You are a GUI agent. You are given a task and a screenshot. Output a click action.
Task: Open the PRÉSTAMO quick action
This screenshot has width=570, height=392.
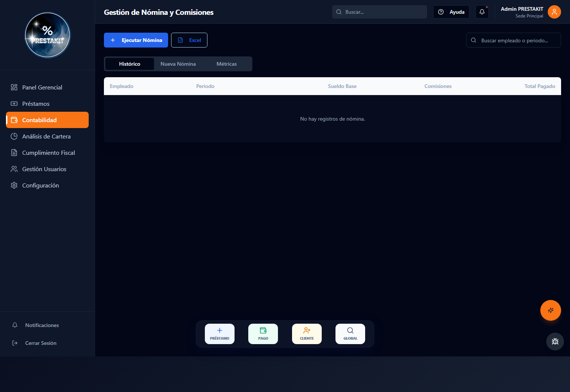click(220, 334)
